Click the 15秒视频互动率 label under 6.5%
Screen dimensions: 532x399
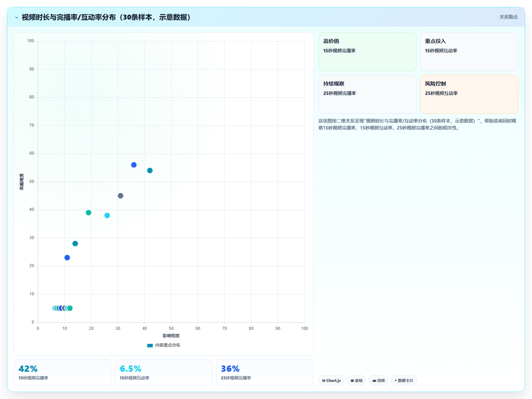point(135,378)
